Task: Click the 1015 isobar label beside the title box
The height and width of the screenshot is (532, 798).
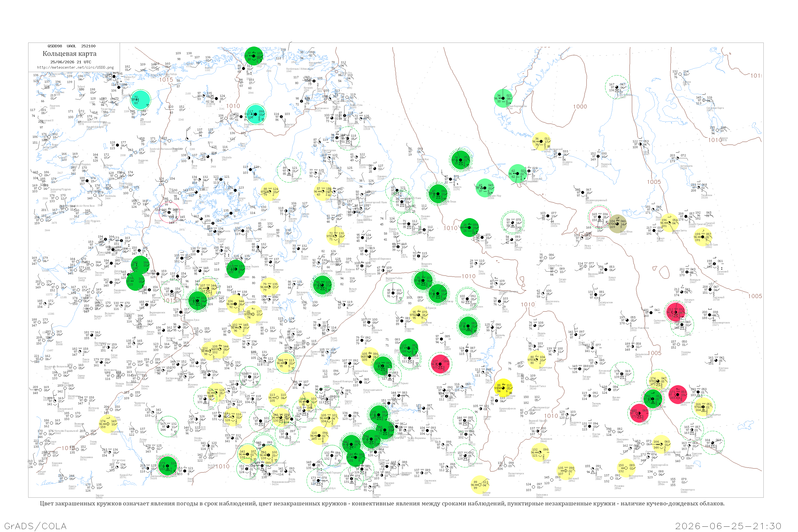Action: [166, 80]
